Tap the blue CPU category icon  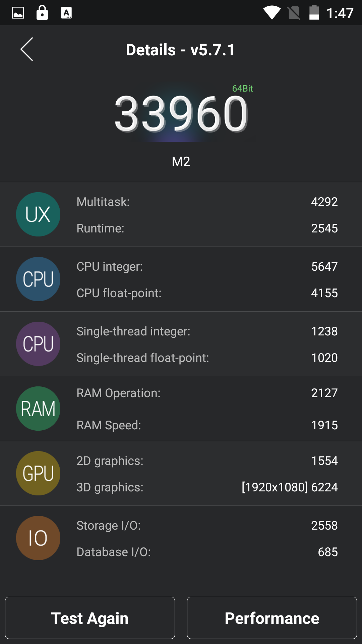(38, 279)
